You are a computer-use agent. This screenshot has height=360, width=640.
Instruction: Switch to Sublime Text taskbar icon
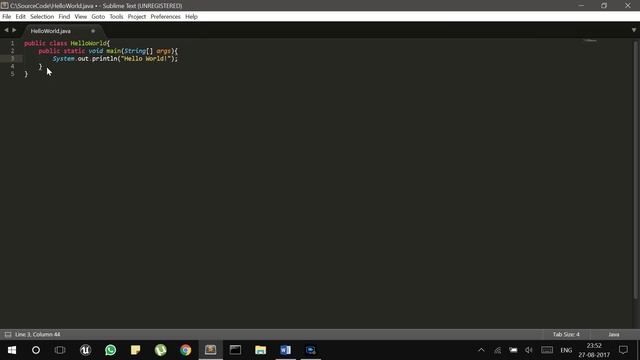point(211,350)
